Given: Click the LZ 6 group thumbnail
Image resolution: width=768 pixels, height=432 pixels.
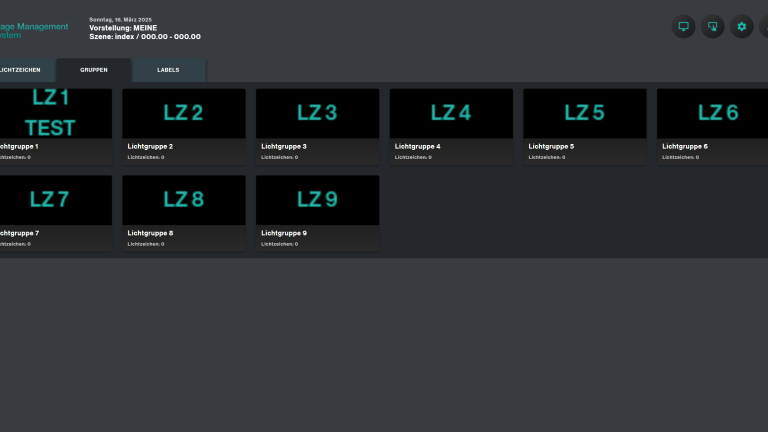Looking at the screenshot, I should (x=714, y=113).
